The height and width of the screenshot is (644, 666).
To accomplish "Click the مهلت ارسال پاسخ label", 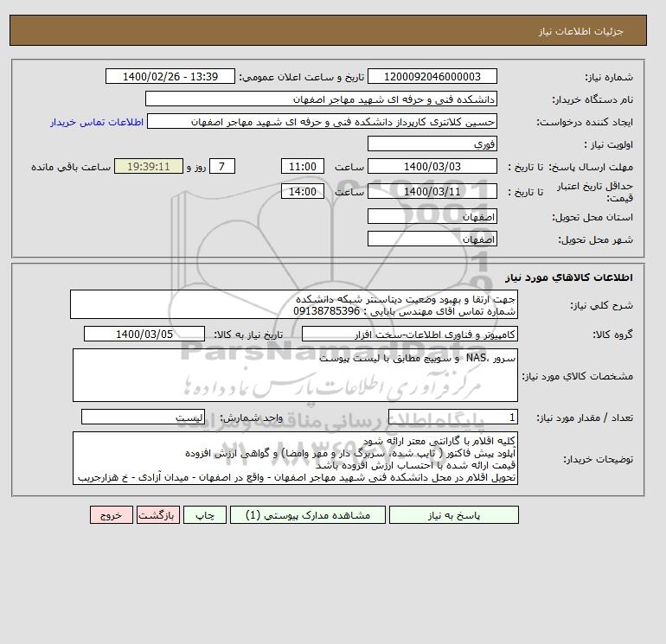I will coord(591,167).
